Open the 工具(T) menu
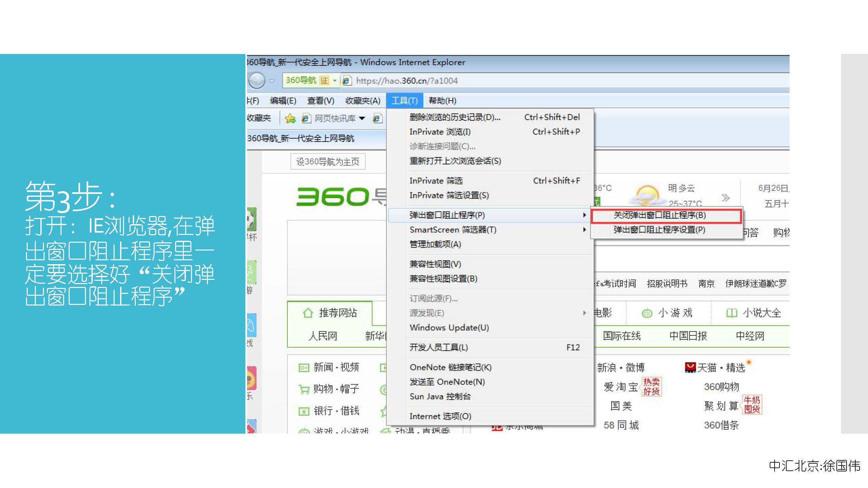Viewport: 868px width, 488px height. tap(404, 100)
